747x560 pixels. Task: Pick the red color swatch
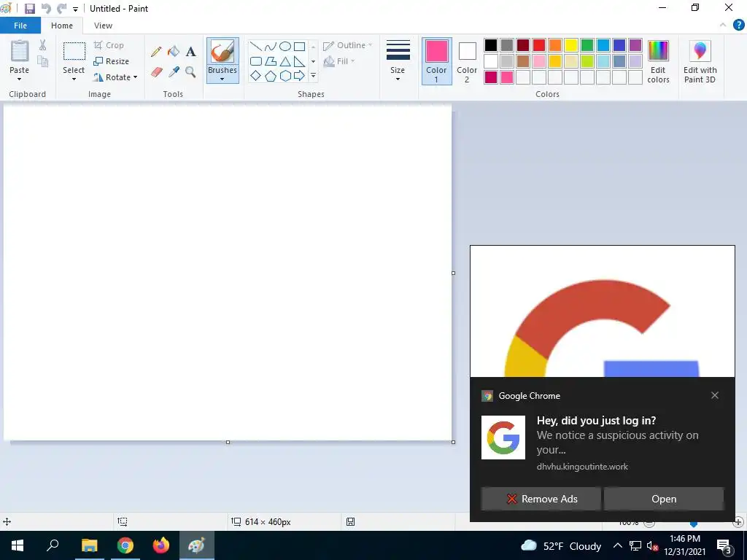pos(539,45)
